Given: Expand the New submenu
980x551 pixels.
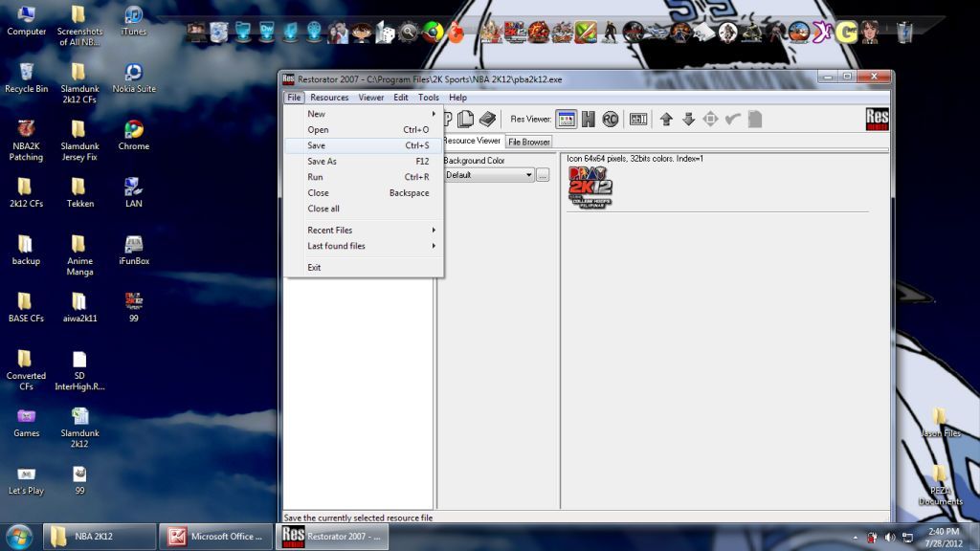Looking at the screenshot, I should point(363,114).
